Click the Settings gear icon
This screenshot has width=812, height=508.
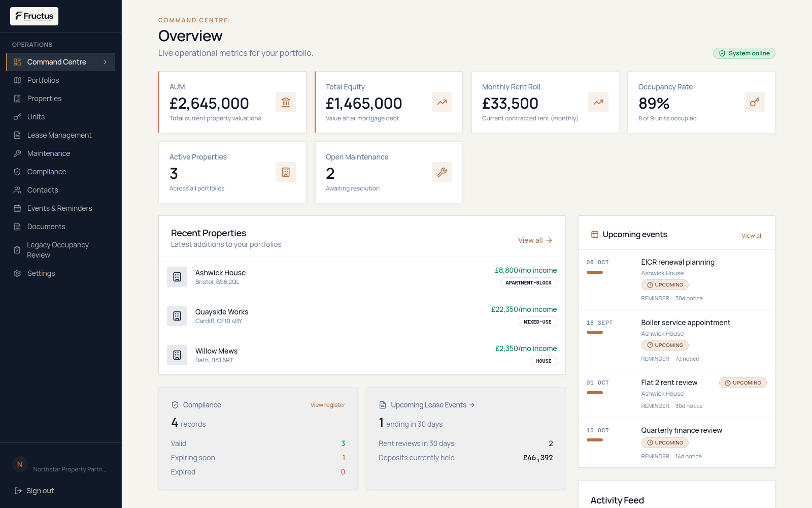[17, 273]
